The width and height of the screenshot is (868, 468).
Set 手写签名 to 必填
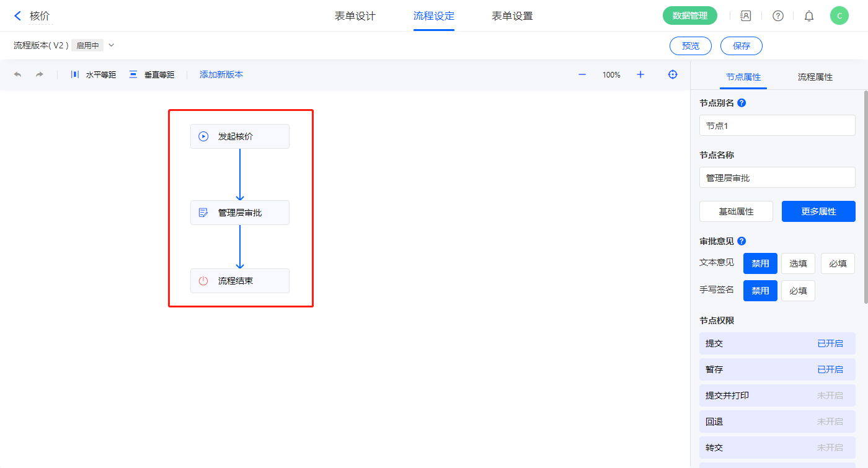(x=798, y=291)
